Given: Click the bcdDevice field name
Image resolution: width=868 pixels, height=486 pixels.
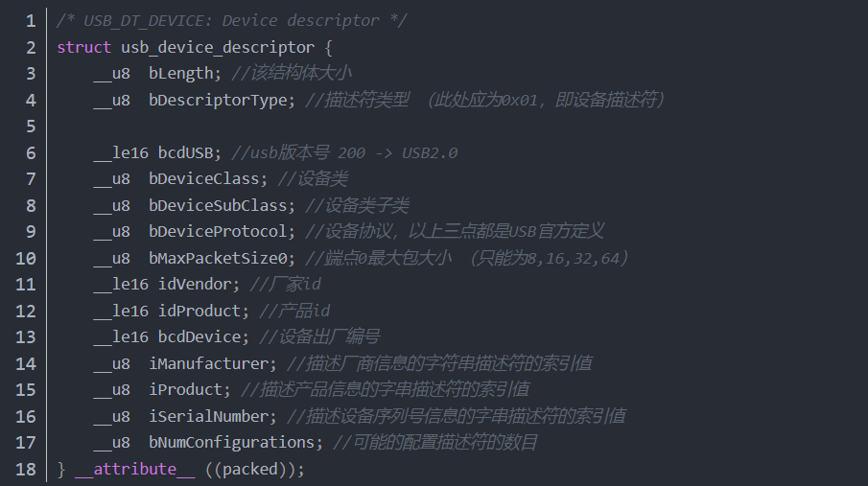Looking at the screenshot, I should click(203, 337).
